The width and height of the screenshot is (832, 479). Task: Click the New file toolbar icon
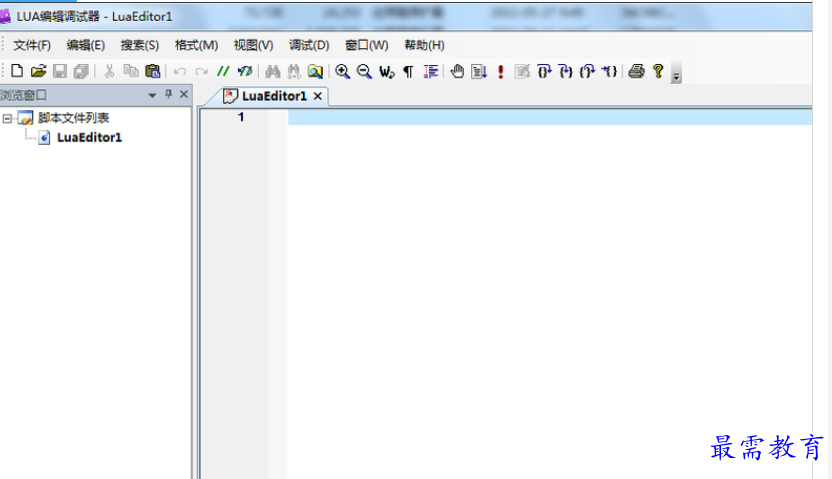[x=17, y=71]
